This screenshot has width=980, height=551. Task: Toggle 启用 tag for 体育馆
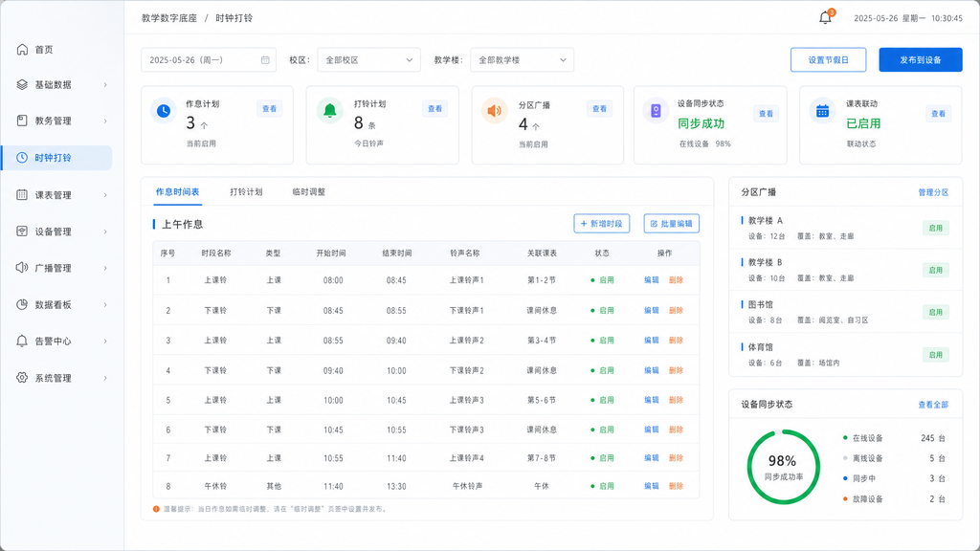(x=936, y=354)
